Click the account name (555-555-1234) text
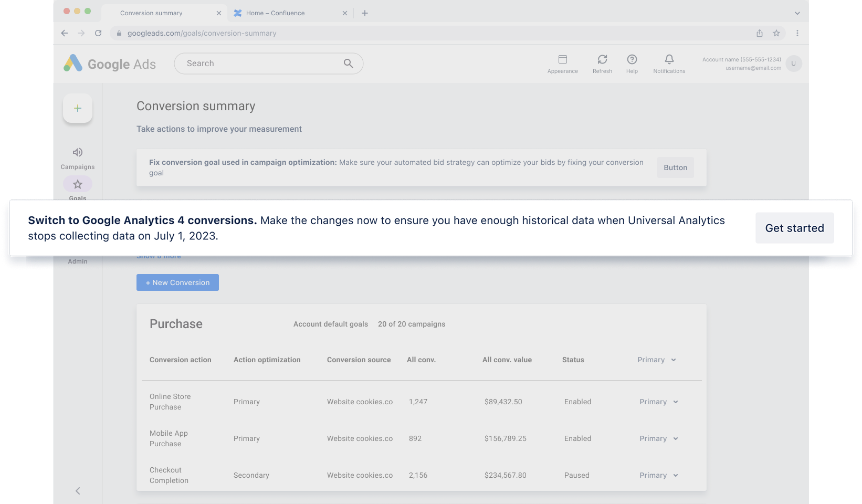This screenshot has width=862, height=504. click(741, 59)
